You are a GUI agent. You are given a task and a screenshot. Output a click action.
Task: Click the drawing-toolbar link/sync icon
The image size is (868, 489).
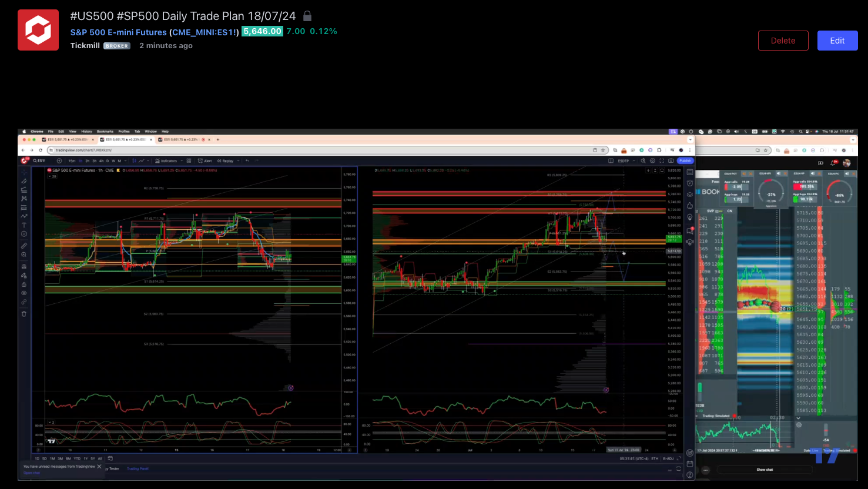24,302
